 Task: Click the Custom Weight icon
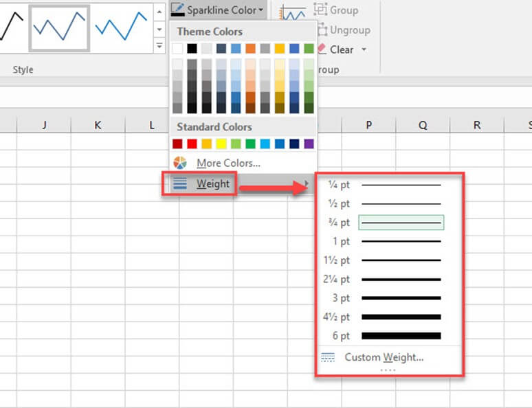[x=328, y=357]
